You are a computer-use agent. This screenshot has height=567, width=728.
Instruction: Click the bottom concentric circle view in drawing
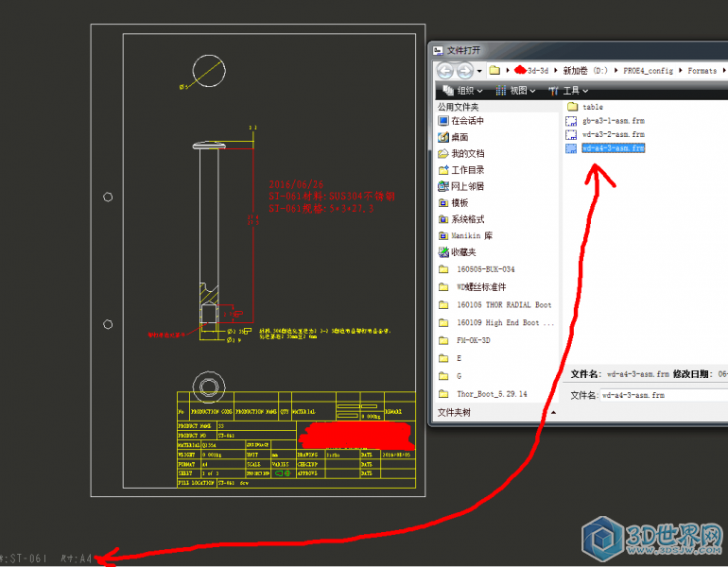[x=209, y=387]
